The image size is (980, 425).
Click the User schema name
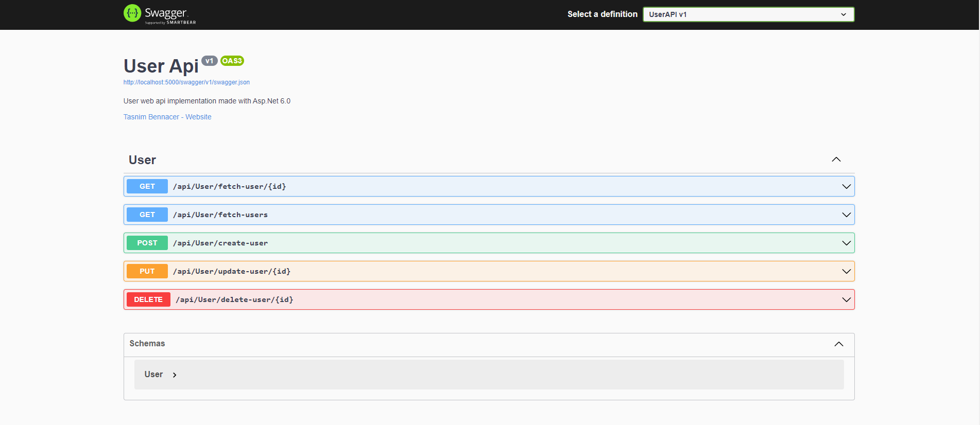point(153,374)
